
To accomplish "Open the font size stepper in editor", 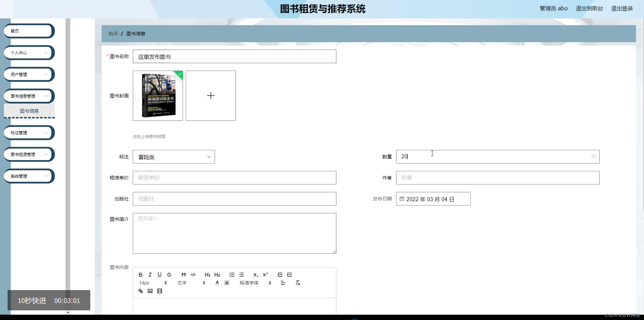I will click(166, 283).
